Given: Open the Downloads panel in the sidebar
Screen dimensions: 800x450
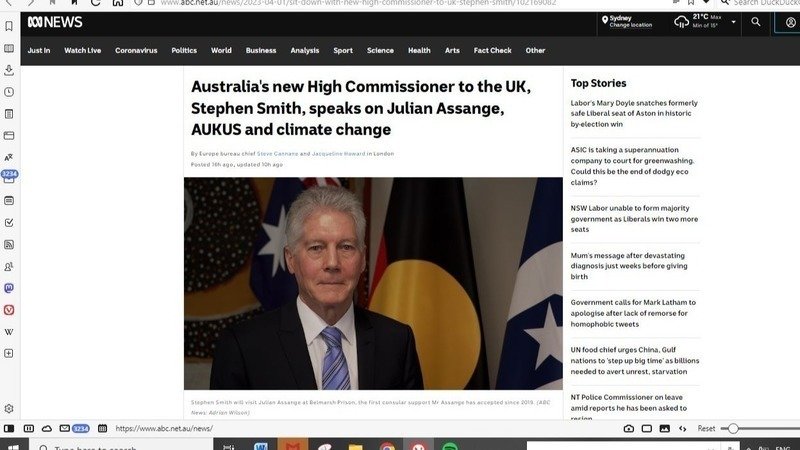Looking at the screenshot, I should (9, 70).
